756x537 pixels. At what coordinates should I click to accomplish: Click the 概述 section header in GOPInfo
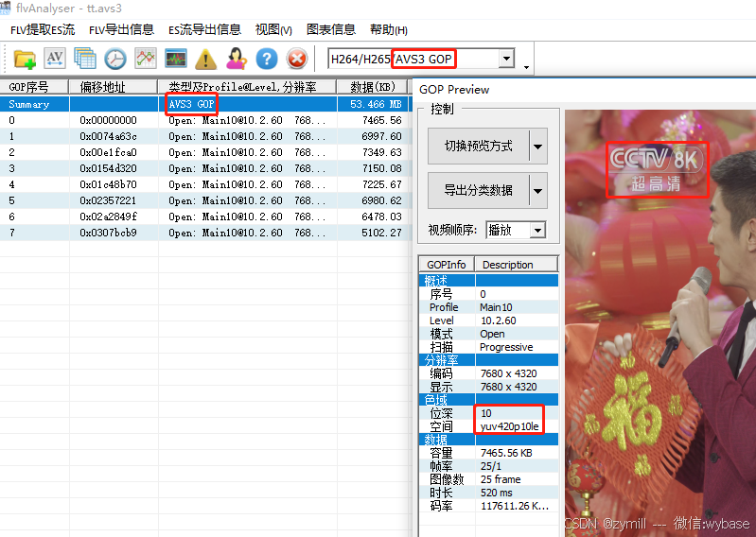(x=489, y=280)
